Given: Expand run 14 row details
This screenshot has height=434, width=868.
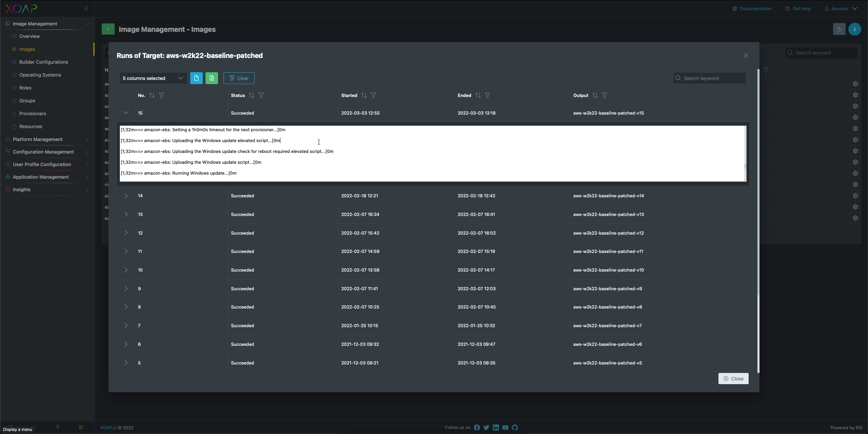Looking at the screenshot, I should click(126, 196).
